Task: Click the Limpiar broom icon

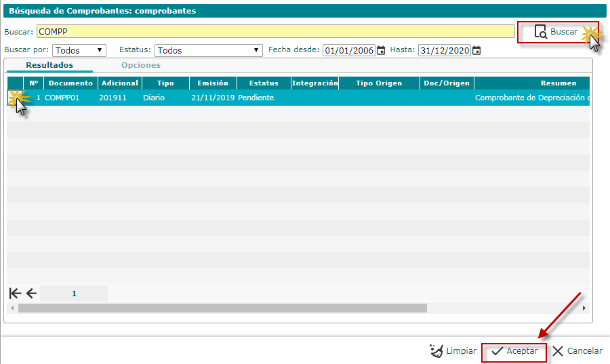Action: [x=436, y=351]
